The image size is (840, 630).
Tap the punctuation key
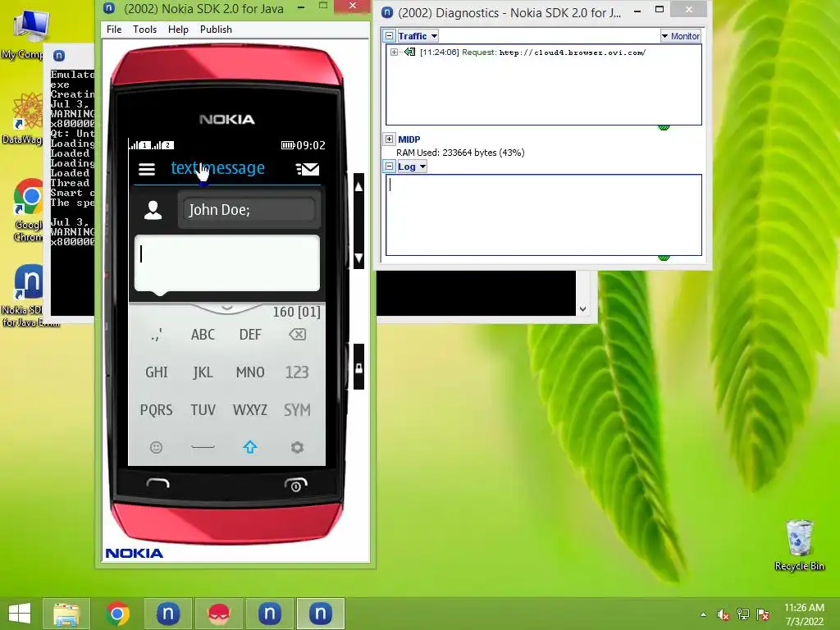coord(157,335)
